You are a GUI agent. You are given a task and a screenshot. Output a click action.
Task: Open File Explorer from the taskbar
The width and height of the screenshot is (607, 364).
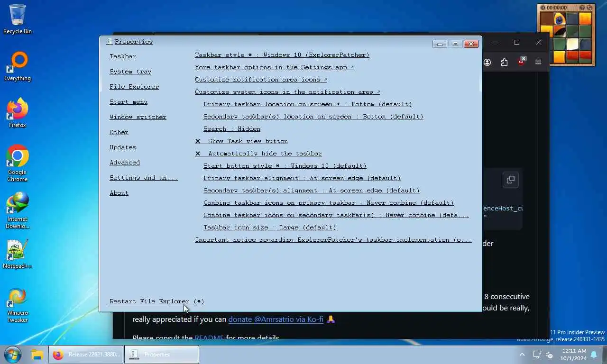pos(37,355)
